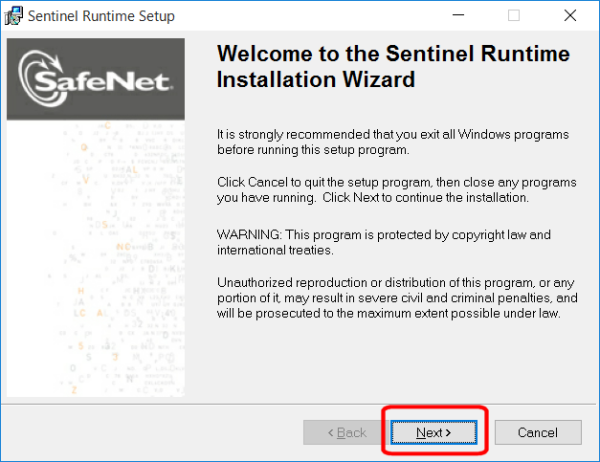Minimize the Sentinel Runtime Setup window
600x462 pixels.
point(458,15)
